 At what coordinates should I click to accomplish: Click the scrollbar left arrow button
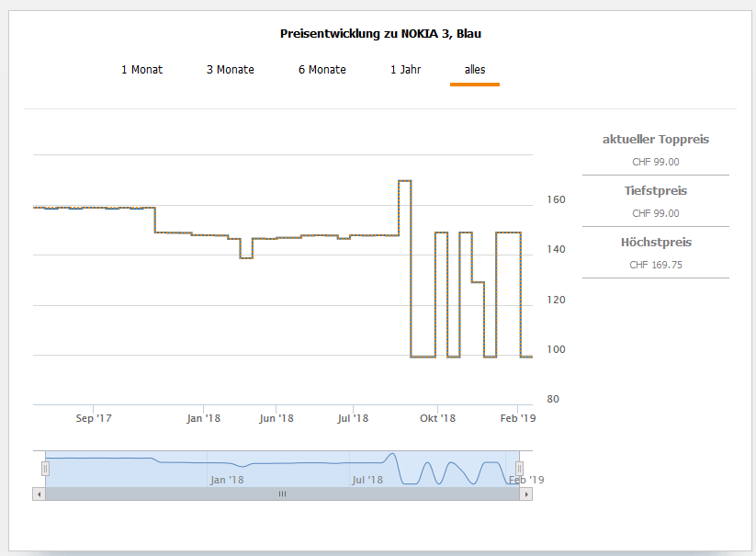coord(39,494)
